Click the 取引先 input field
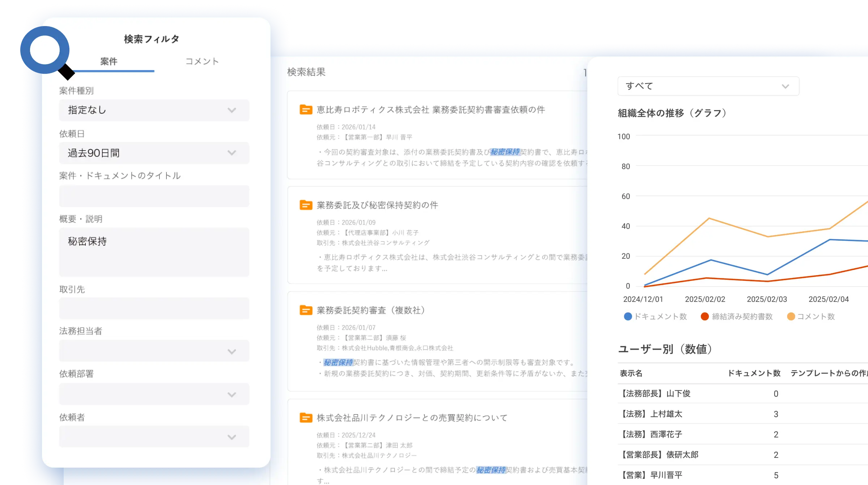868x485 pixels. [x=154, y=308]
